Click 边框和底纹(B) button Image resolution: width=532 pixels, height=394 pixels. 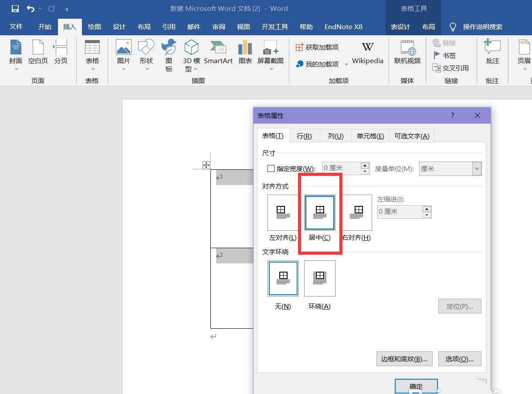[x=404, y=359]
